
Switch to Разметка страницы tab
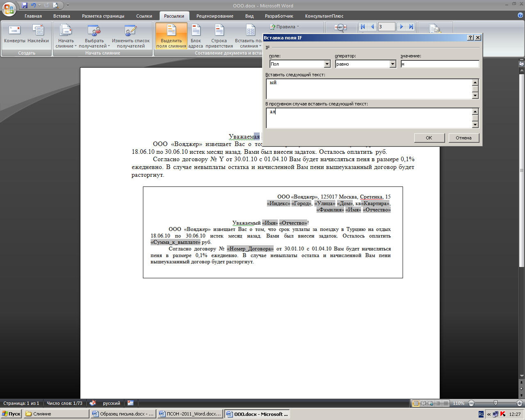[x=103, y=16]
